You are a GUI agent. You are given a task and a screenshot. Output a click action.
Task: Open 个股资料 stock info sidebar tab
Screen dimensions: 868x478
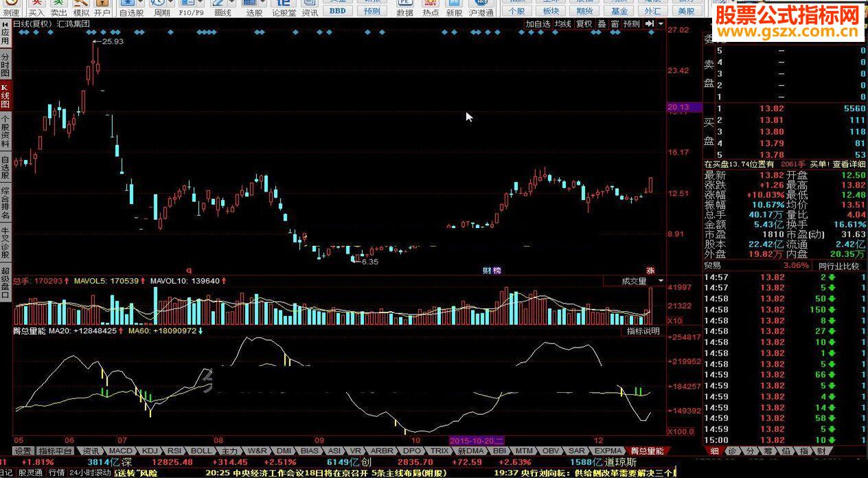pos(5,132)
